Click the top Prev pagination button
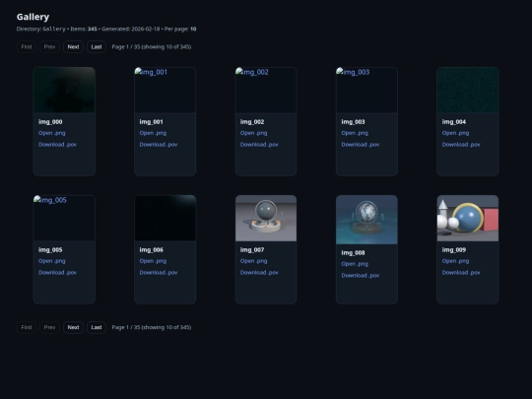 pyautogui.click(x=49, y=47)
